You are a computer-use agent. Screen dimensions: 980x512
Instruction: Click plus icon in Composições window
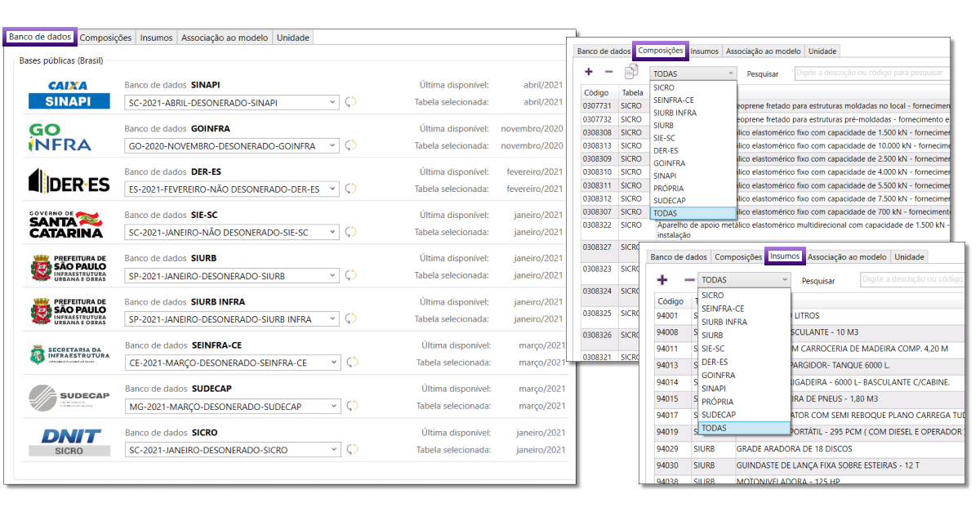[589, 72]
